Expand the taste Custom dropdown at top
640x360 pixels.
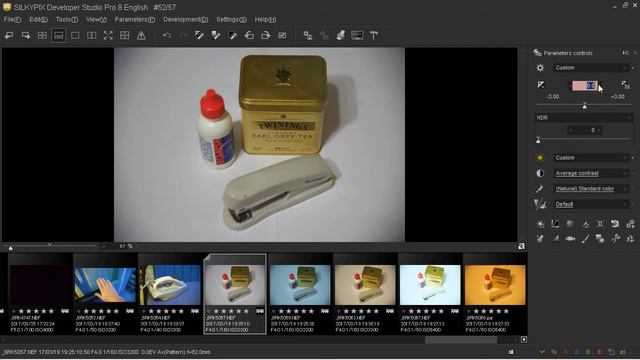click(591, 68)
